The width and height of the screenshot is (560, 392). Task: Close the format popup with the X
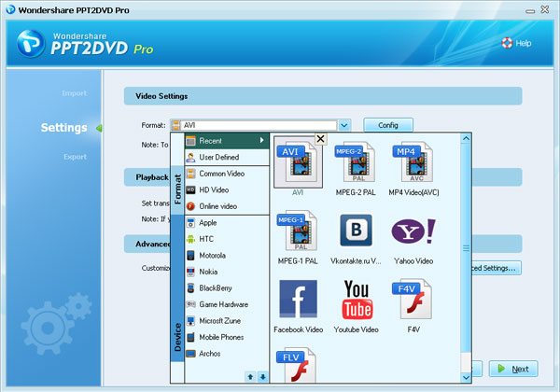[x=320, y=138]
